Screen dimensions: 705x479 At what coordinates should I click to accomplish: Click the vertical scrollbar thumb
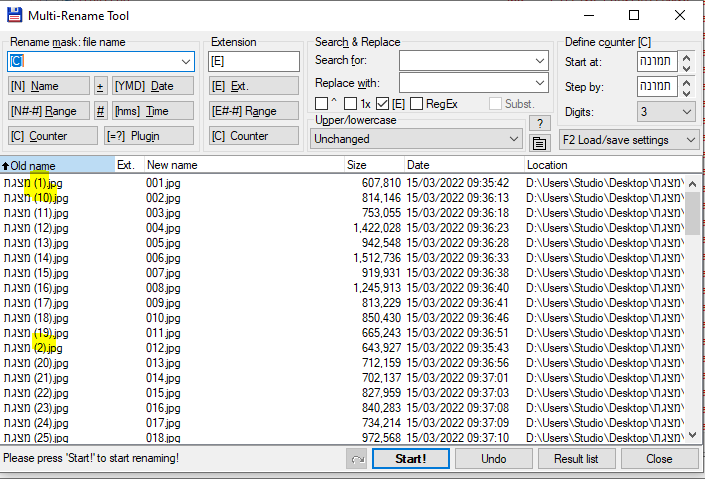click(692, 213)
